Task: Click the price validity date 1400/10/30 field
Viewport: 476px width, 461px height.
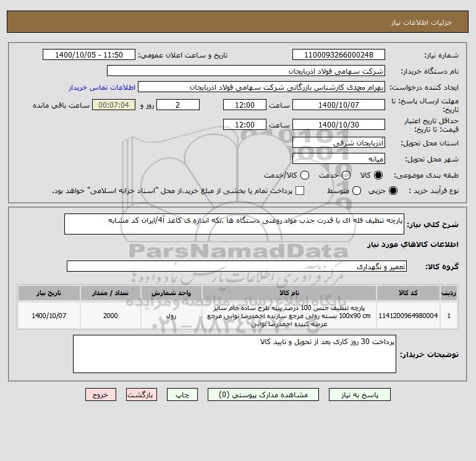Action: tap(339, 125)
